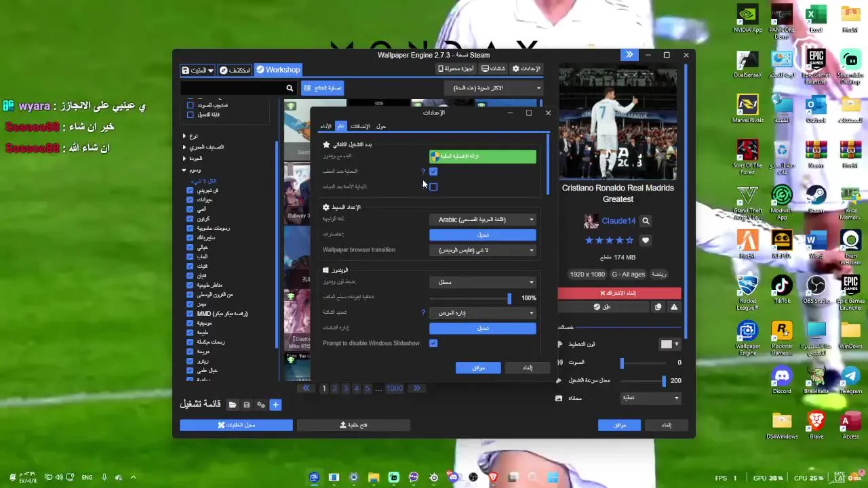Jump to next results page arrow
This screenshot has height=488, width=868.
click(x=416, y=388)
